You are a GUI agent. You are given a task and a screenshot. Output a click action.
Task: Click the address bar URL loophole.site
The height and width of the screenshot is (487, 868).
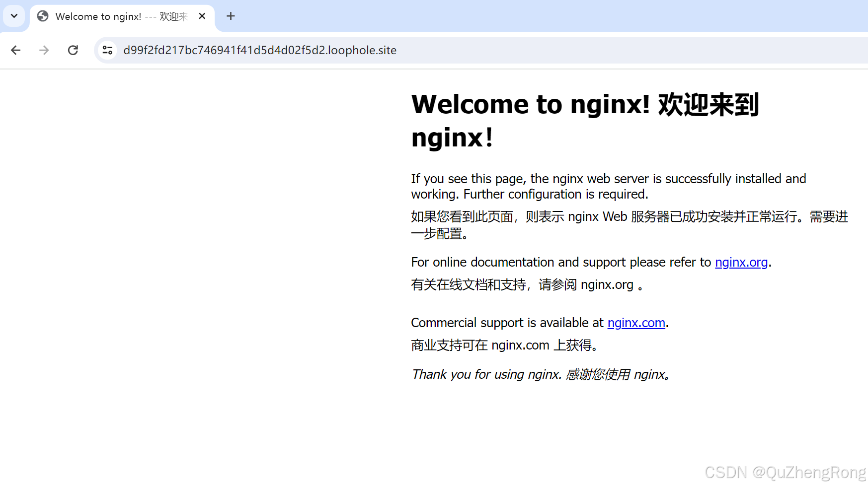tap(260, 50)
